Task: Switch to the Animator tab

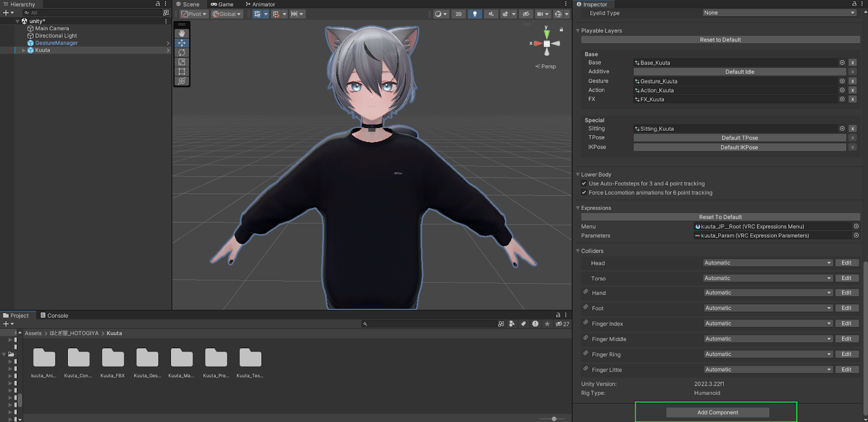Action: [260, 4]
